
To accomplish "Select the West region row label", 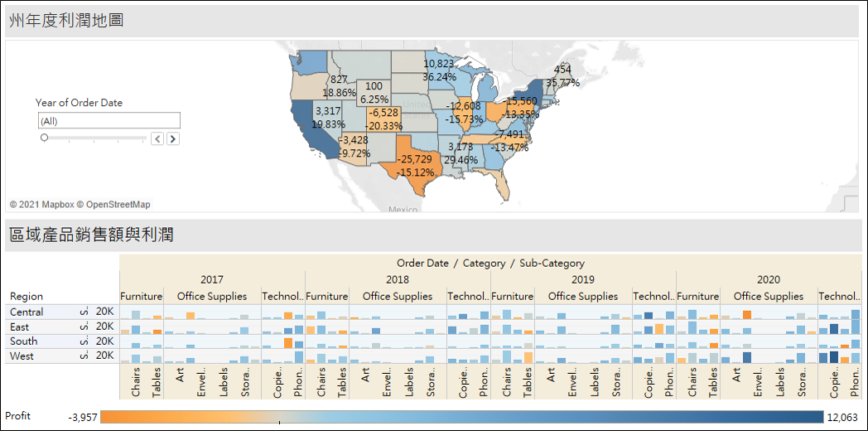I will click(22, 356).
